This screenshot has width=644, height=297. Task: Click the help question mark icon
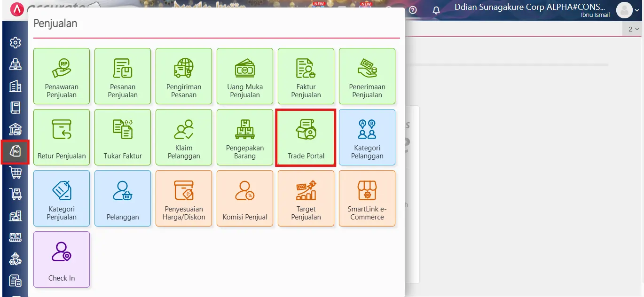click(x=412, y=10)
